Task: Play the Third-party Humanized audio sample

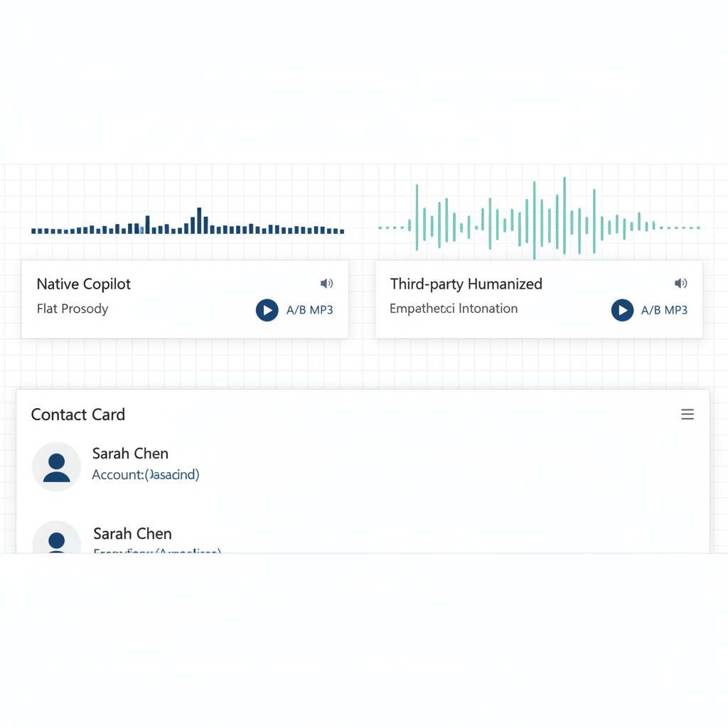Action: click(622, 310)
